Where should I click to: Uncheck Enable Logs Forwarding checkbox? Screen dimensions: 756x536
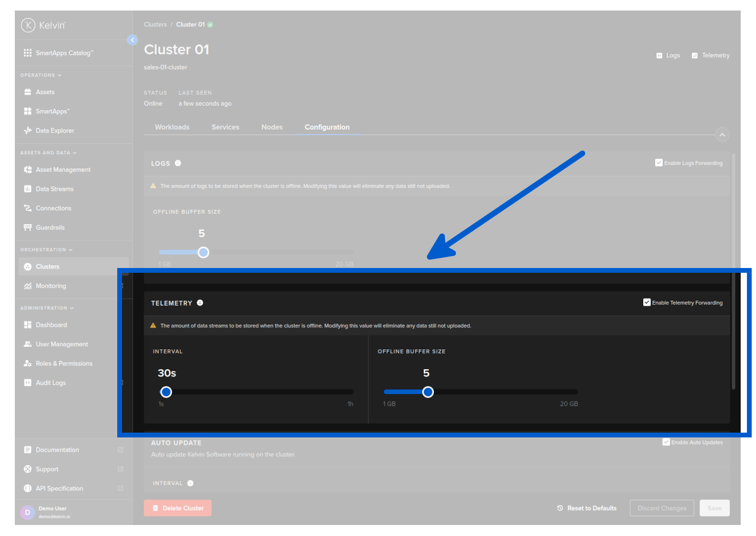[x=659, y=163]
